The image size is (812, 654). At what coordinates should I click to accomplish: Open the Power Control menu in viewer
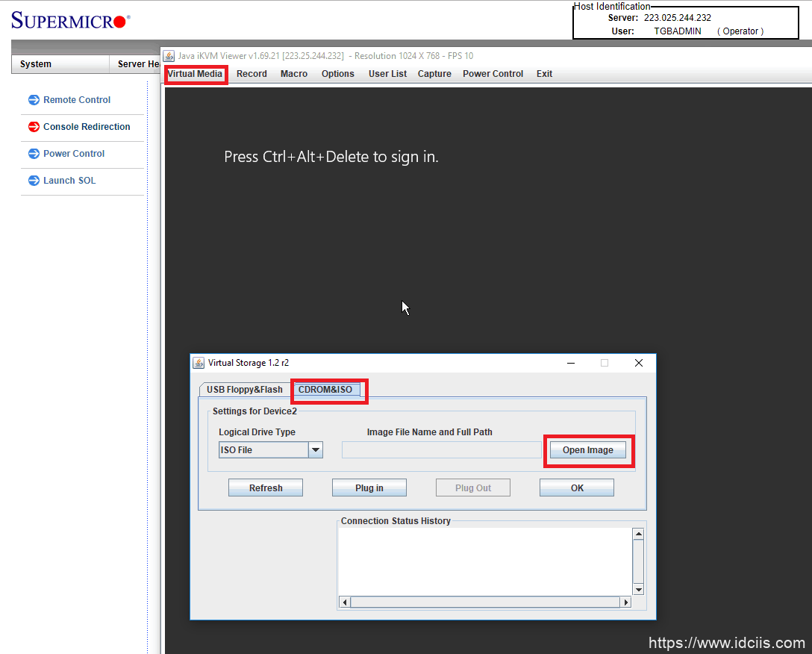click(493, 74)
